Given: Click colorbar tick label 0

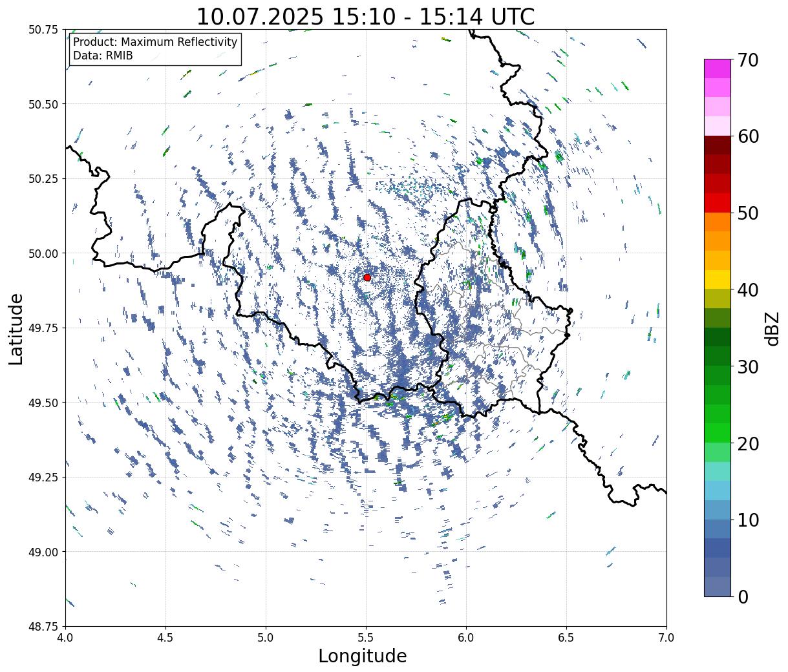Looking at the screenshot, I should click(742, 597).
